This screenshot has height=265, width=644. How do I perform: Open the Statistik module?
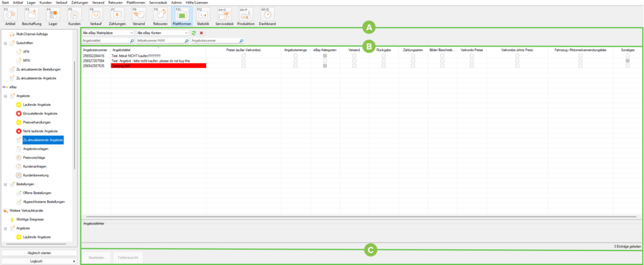tap(203, 15)
